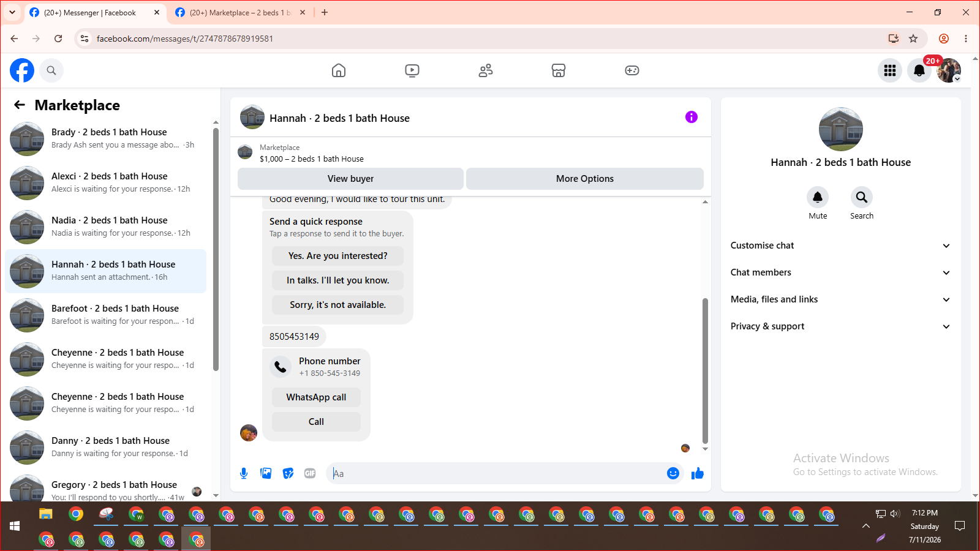Open the Facebook search icon

click(51, 70)
